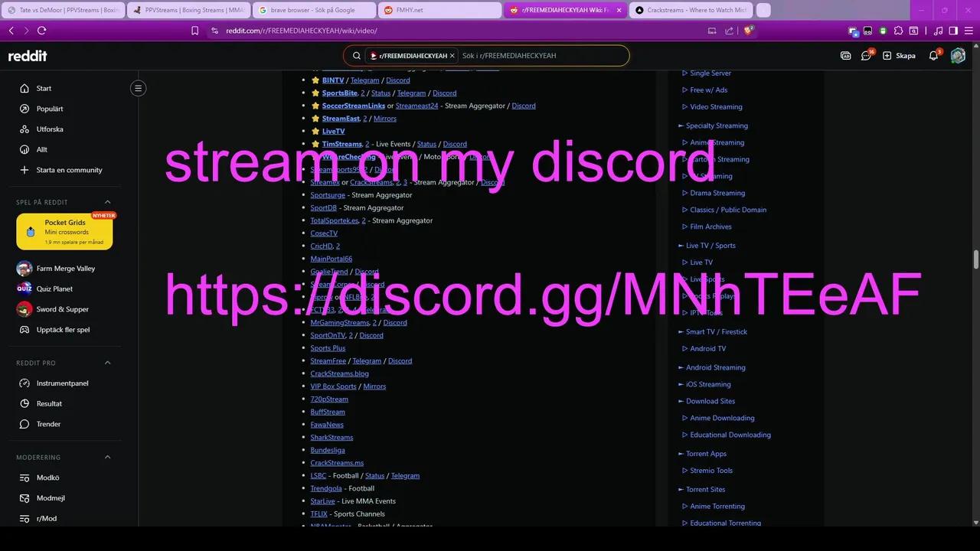The width and height of the screenshot is (980, 551).
Task: Expand Torrent Sites in the right sidebar
Action: point(706,489)
